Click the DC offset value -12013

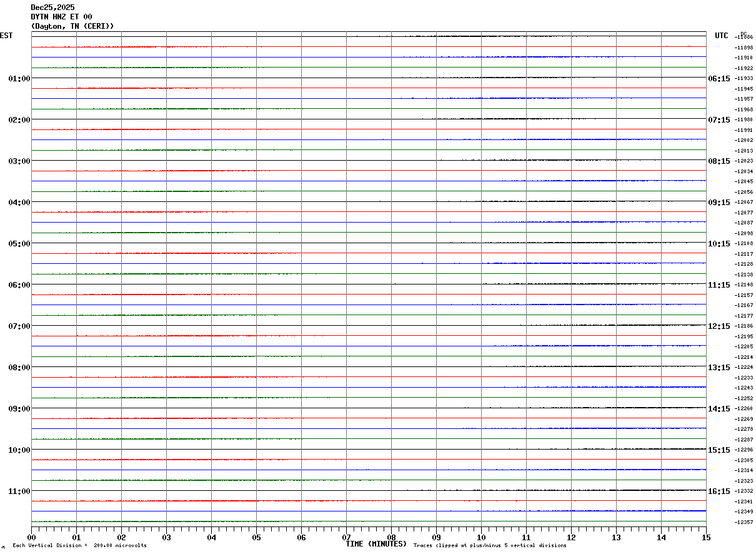[744, 151]
